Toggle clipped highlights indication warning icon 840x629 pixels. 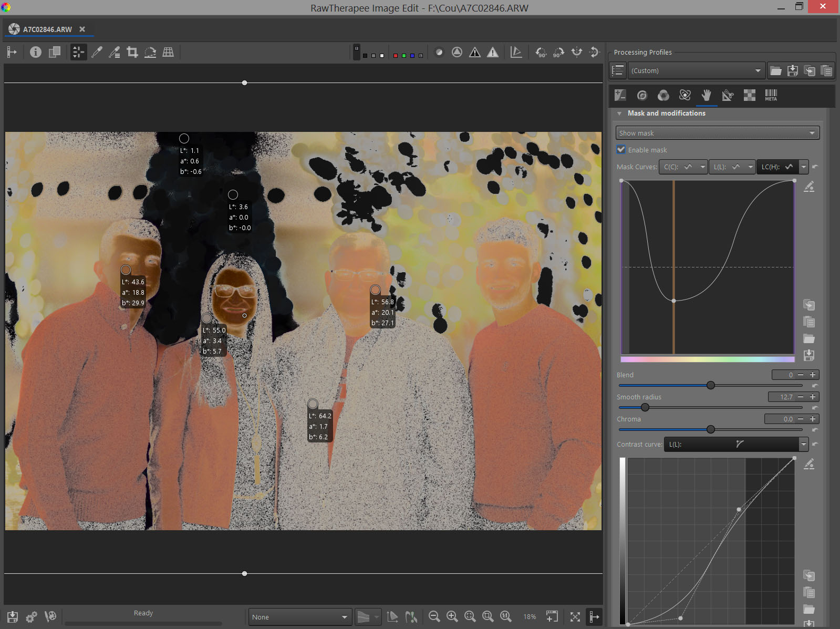[x=493, y=52]
